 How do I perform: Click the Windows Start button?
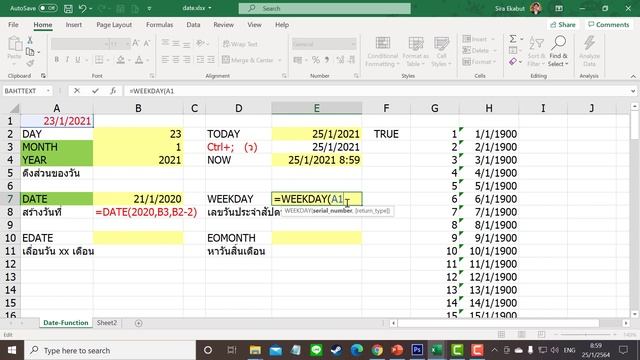[x=11, y=350]
